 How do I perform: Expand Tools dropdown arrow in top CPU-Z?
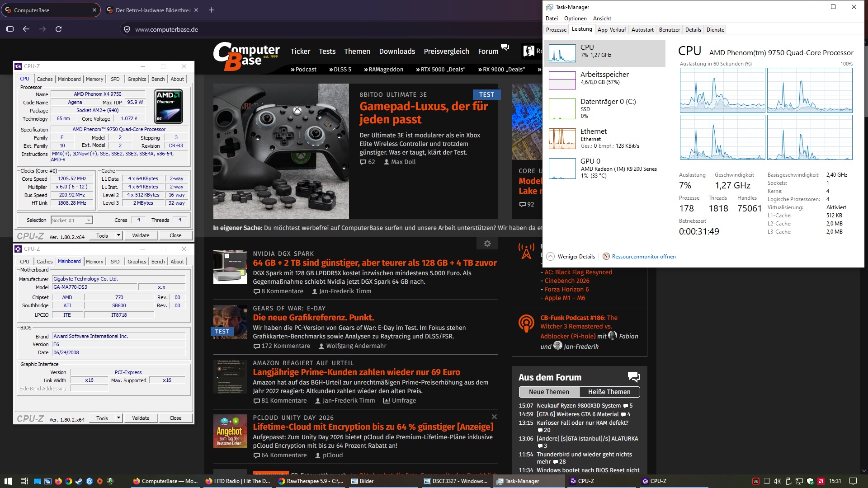pos(118,235)
